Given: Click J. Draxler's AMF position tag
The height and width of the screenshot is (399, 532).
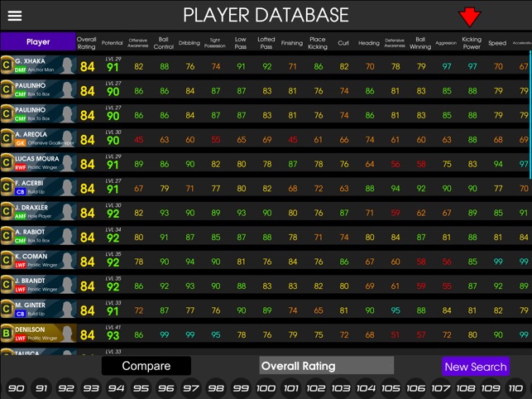Looking at the screenshot, I should (x=21, y=216).
